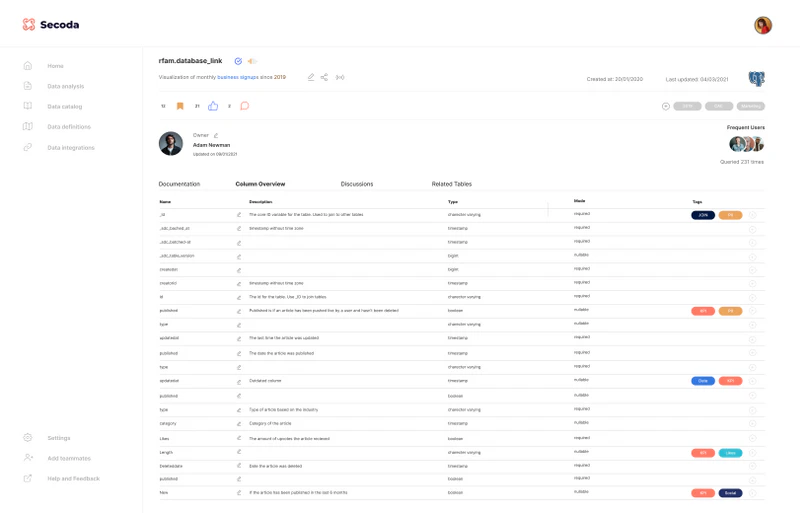This screenshot has height=513, width=800.
Task: Click the Data definitions map icon
Action: 28,126
